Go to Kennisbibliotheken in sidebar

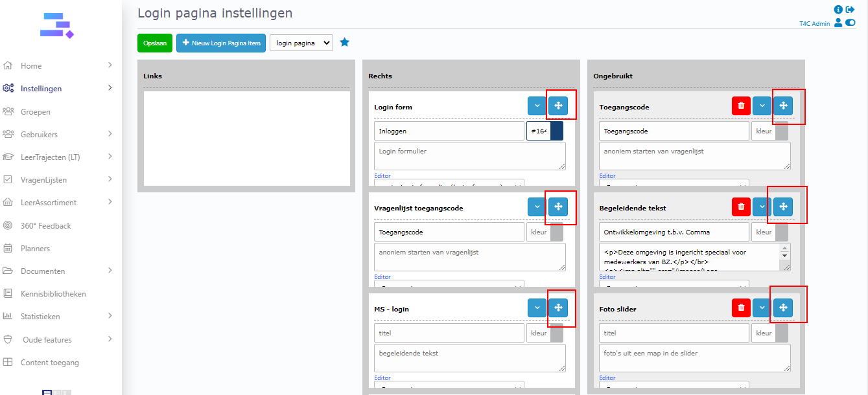coord(53,294)
